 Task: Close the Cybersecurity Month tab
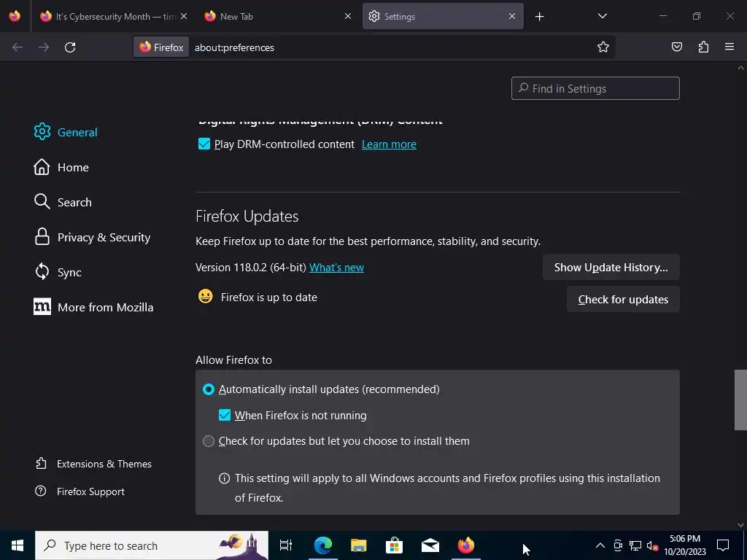(x=184, y=16)
